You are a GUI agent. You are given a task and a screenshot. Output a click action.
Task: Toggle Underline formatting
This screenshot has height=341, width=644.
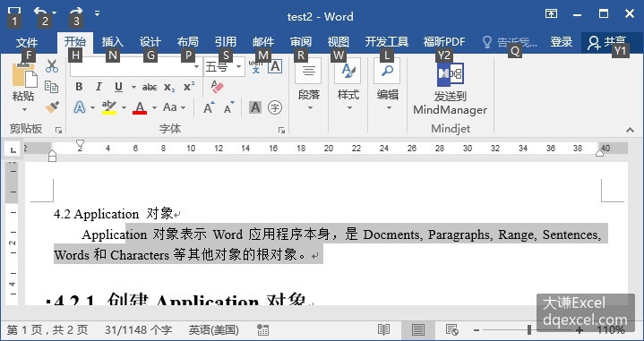[x=119, y=87]
